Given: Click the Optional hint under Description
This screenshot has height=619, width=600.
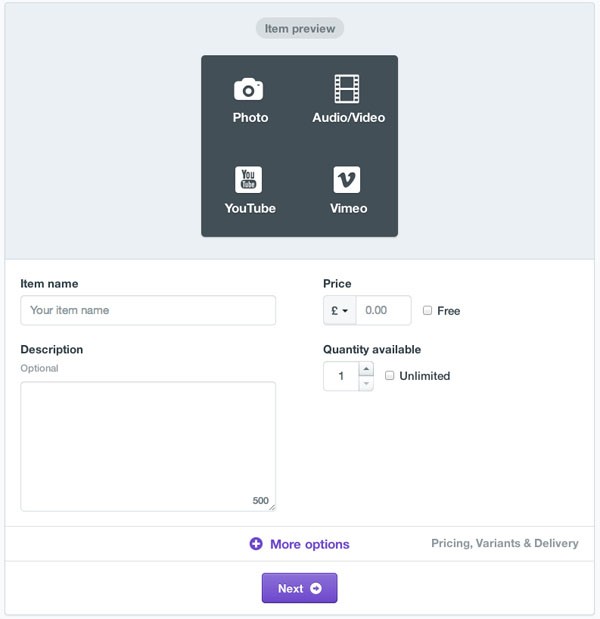Looking at the screenshot, I should point(39,368).
